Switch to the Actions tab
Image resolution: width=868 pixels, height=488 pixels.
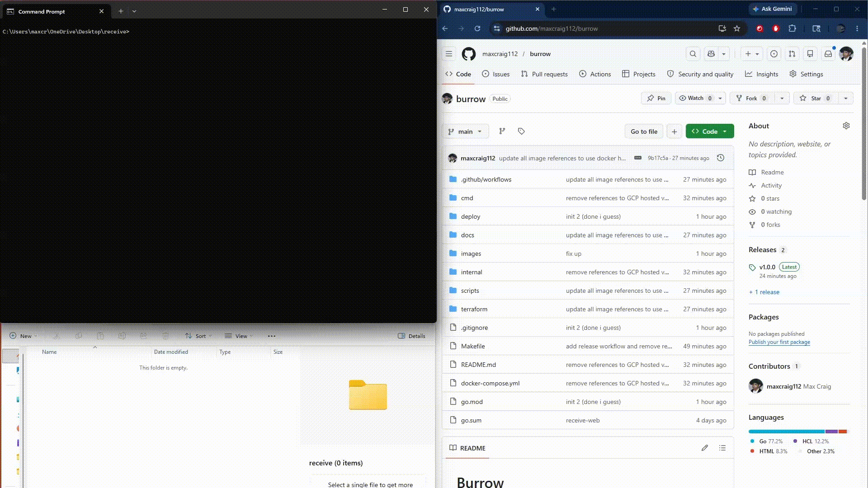pyautogui.click(x=595, y=74)
